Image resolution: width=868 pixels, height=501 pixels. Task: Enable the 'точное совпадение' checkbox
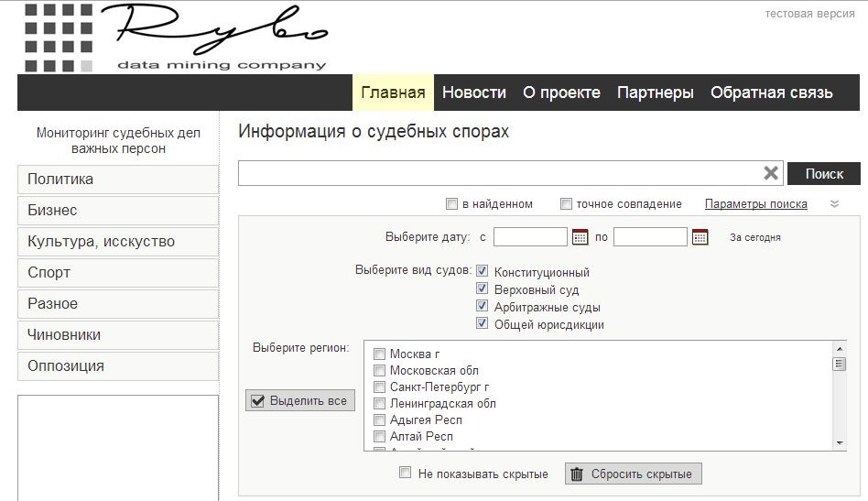coord(566,204)
